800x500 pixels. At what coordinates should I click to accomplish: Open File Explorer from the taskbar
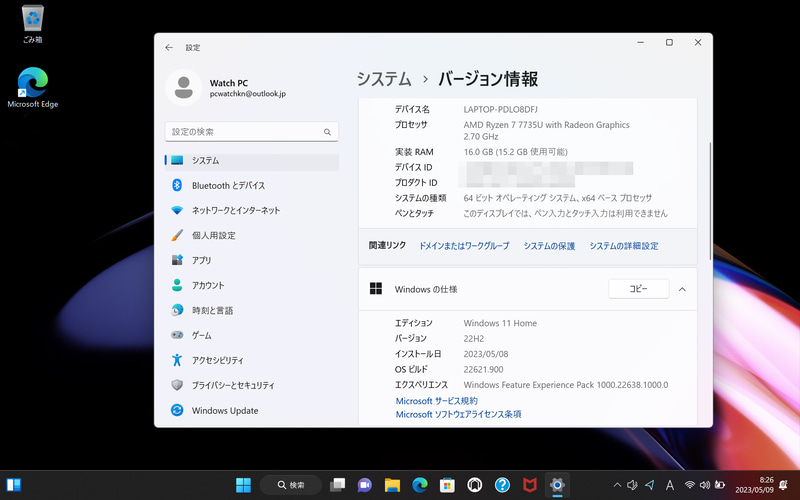point(392,485)
